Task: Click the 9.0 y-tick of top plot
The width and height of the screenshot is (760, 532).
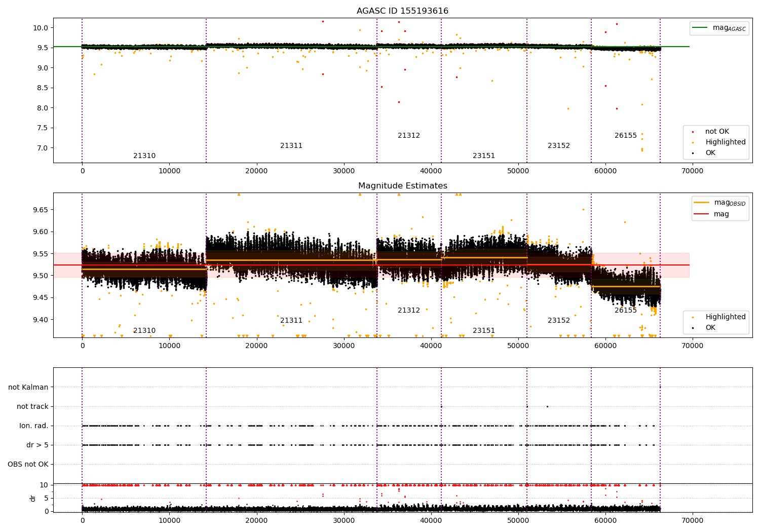Action: [x=44, y=68]
